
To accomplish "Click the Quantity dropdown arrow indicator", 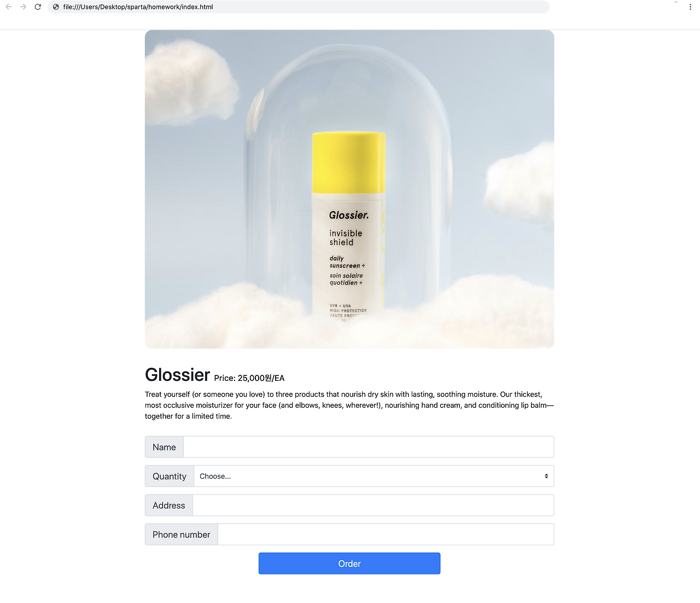I will 546,476.
